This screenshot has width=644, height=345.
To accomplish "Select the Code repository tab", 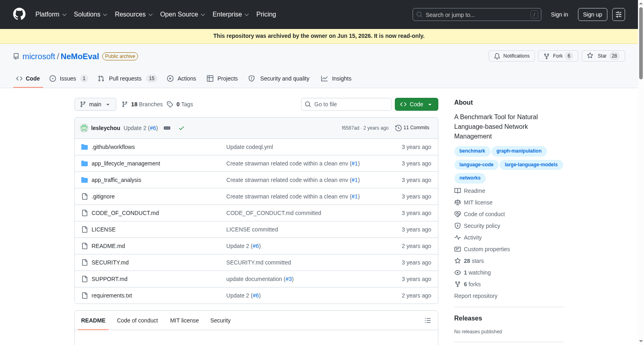I will (x=28, y=79).
